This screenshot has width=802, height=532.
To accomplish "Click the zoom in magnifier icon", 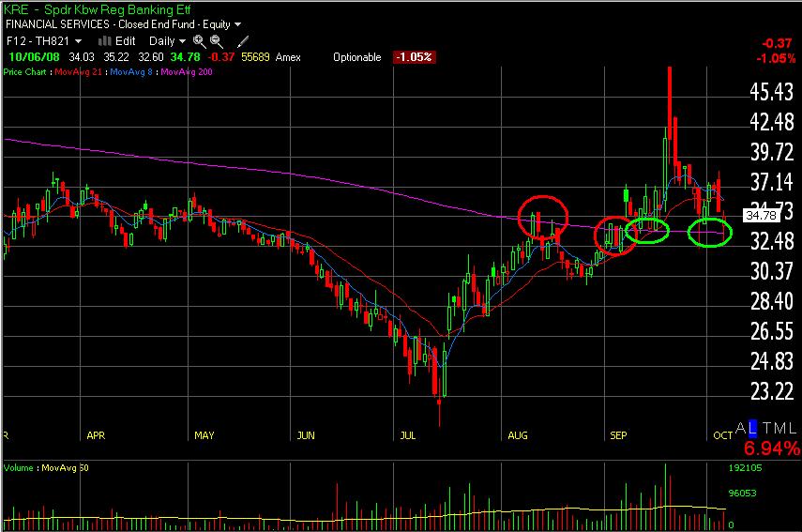I will 199,41.
